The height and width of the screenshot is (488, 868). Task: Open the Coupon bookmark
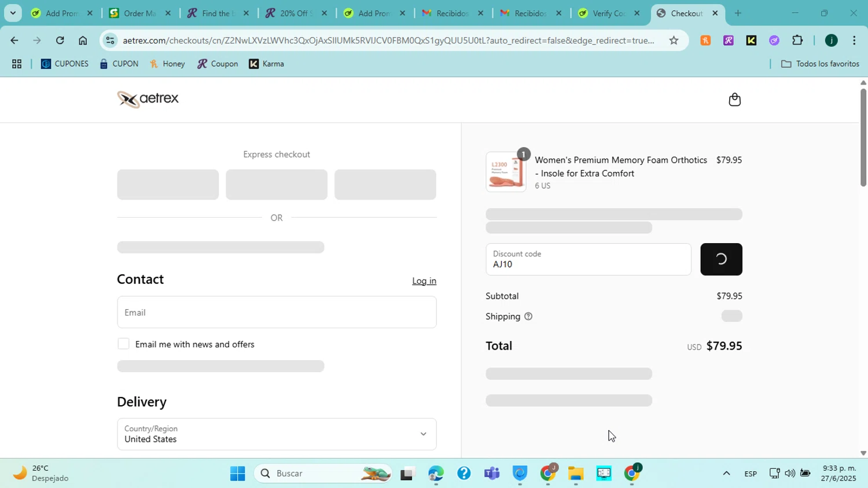point(218,64)
